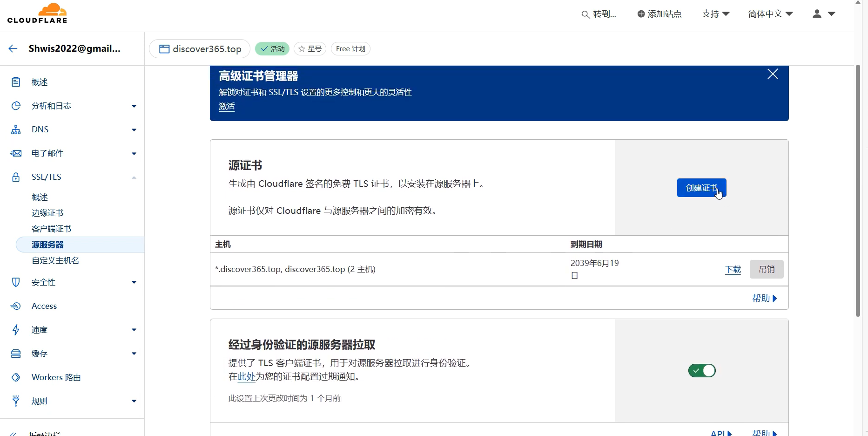Click the 概述 clipboard icon in sidebar
The image size is (868, 436).
(x=16, y=82)
